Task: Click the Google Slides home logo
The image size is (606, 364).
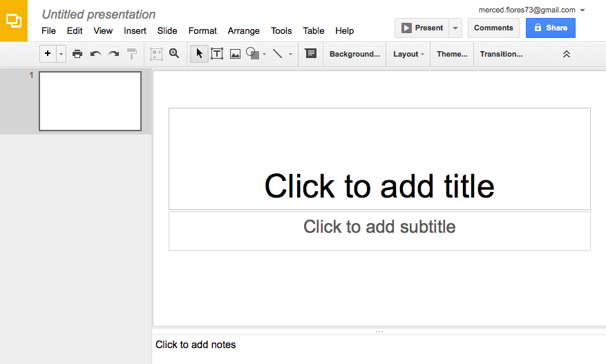Action: 14,21
